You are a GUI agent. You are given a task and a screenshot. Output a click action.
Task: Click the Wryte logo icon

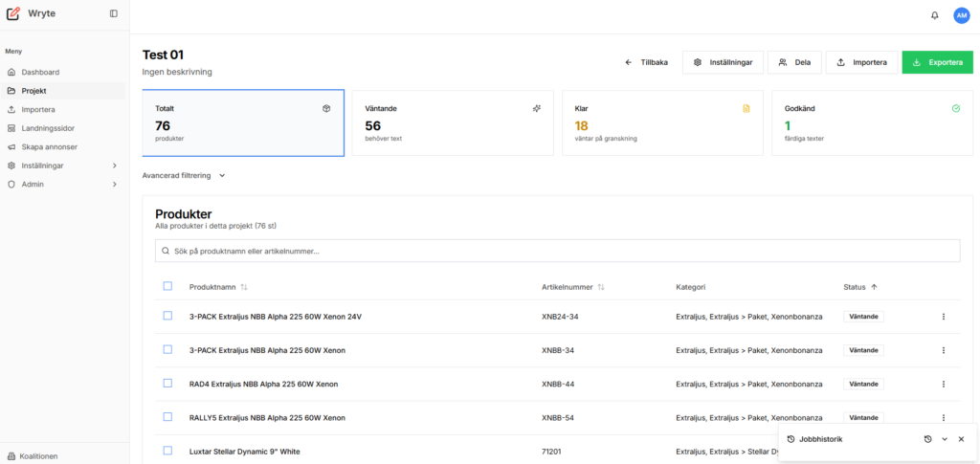[x=13, y=14]
